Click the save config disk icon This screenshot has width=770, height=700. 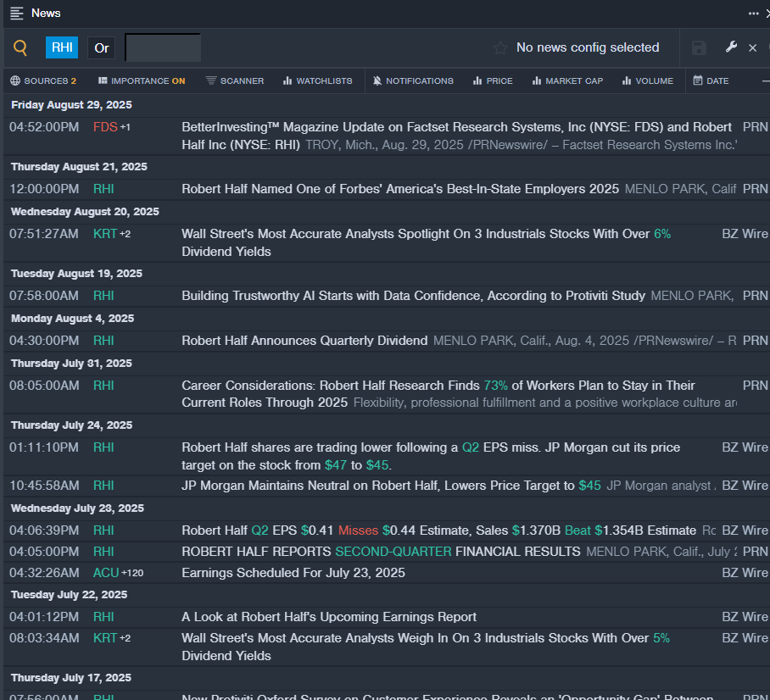[699, 48]
